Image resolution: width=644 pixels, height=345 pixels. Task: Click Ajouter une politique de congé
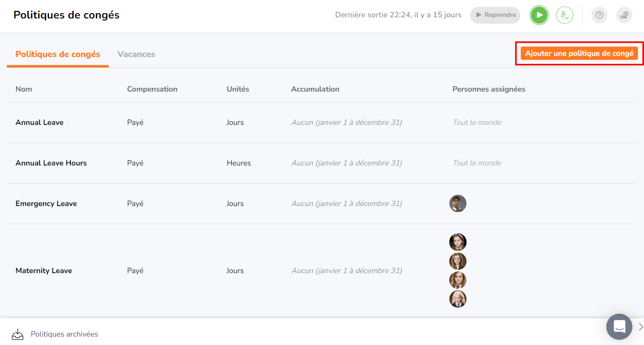click(579, 53)
